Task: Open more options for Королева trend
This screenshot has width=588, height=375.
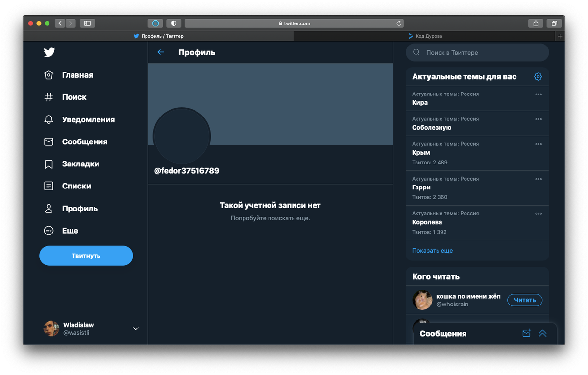Action: pyautogui.click(x=539, y=214)
